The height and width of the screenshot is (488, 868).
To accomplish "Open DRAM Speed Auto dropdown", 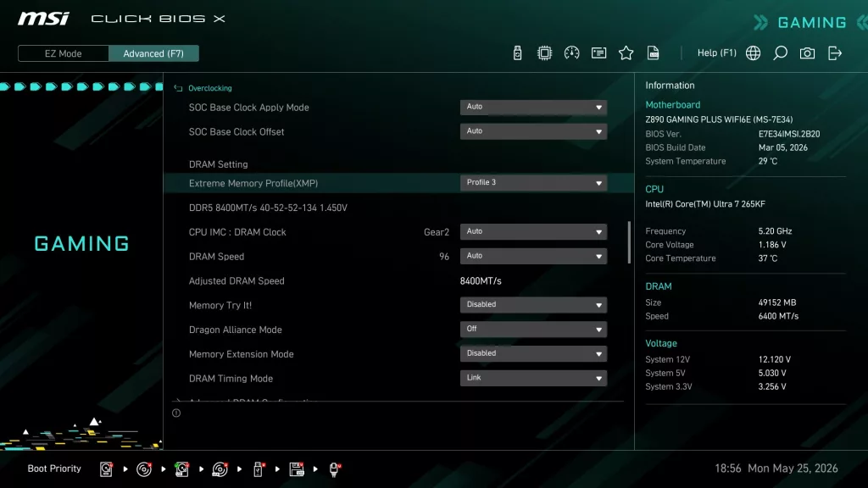I will pyautogui.click(x=533, y=256).
